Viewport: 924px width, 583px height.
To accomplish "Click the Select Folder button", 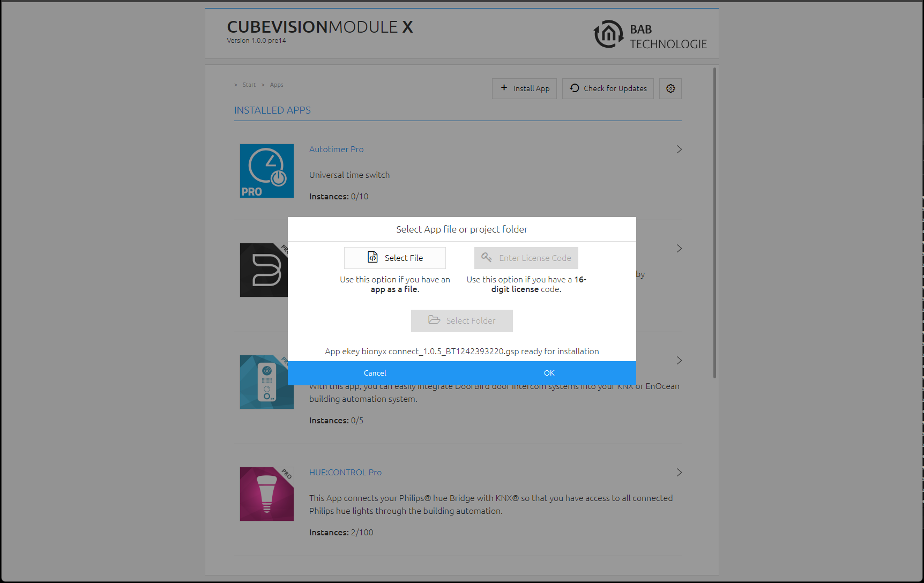I will [462, 320].
